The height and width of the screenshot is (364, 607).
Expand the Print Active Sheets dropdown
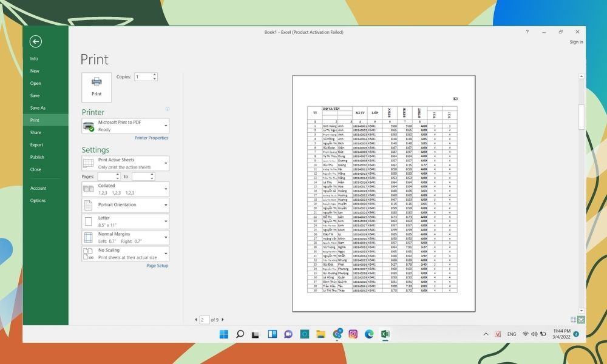click(x=125, y=163)
